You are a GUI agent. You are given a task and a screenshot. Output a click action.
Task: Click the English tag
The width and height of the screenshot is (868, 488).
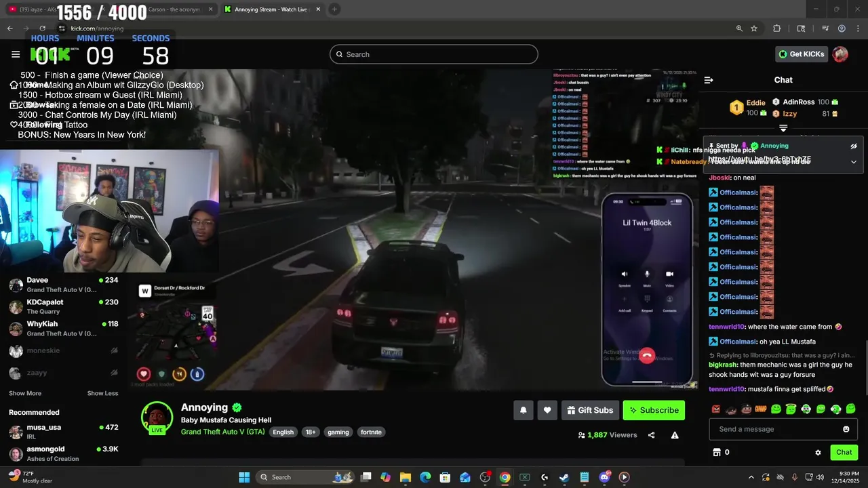click(283, 432)
